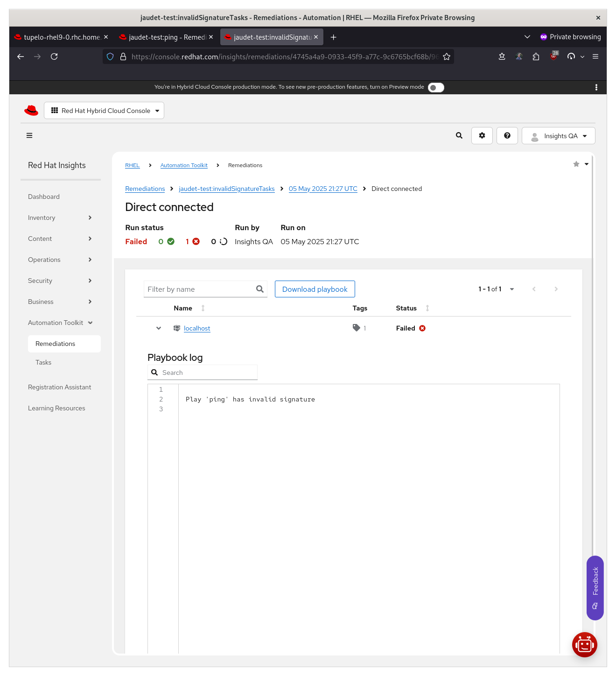616x676 pixels.
Task: Open the site security padlock info
Action: pos(123,56)
